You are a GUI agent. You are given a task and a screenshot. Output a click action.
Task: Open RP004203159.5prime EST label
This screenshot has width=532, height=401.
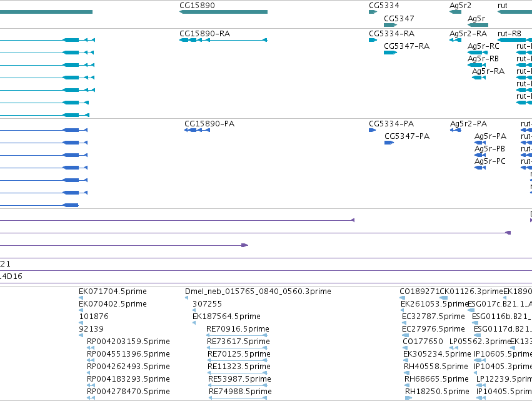coord(129,342)
